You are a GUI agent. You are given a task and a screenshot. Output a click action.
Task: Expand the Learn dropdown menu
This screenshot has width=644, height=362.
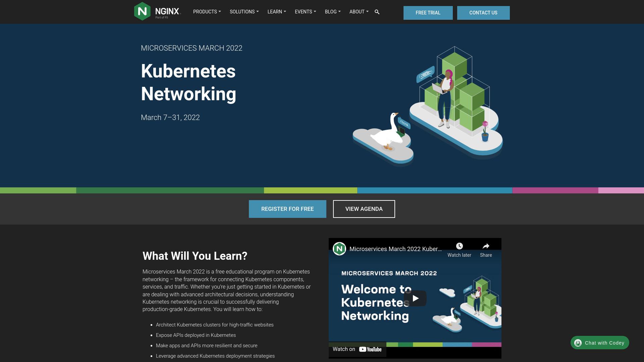pos(277,12)
